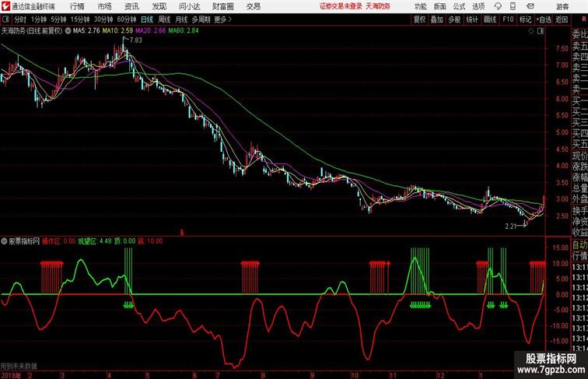Switch to 月线 monthly period

coord(181,19)
